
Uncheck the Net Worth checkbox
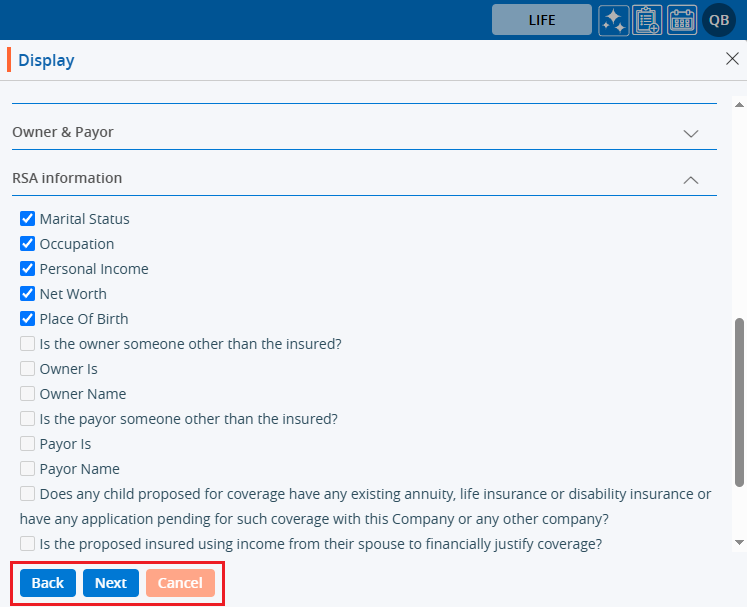point(28,294)
